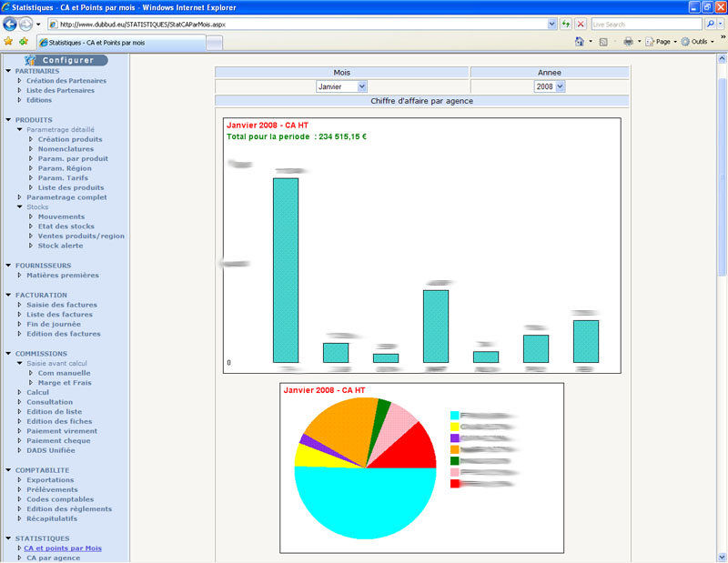
Task: Collapse the PRODUITS section in sidebar
Action: (8, 120)
